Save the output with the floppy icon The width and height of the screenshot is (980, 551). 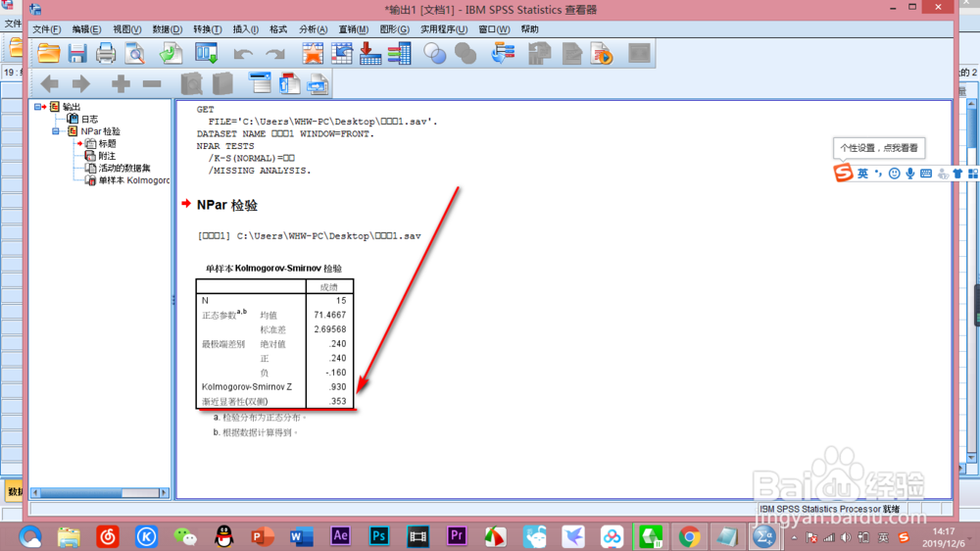tap(77, 53)
